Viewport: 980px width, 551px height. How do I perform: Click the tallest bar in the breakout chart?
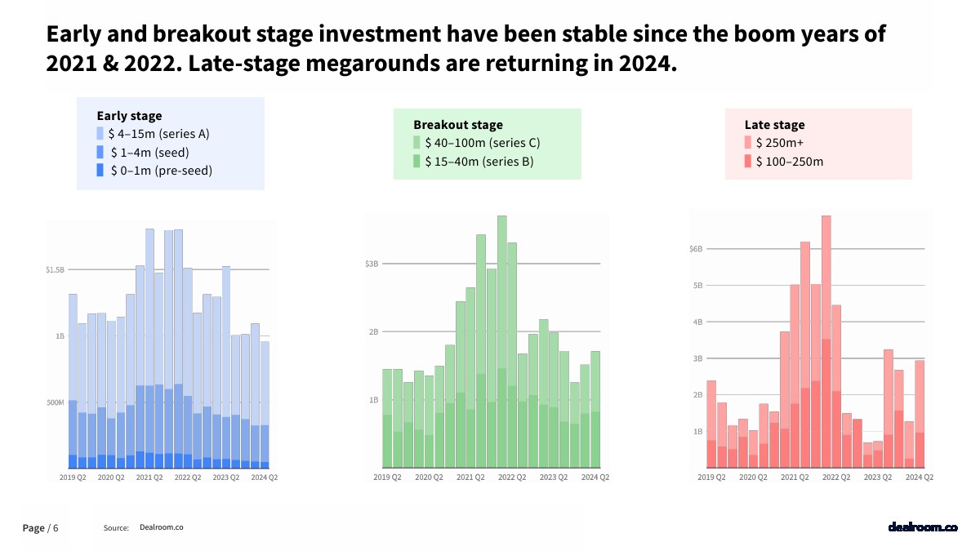(x=502, y=343)
